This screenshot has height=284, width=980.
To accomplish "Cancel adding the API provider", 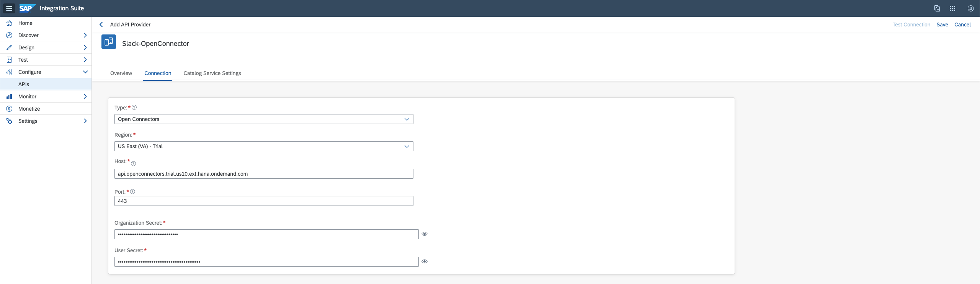I will click(962, 24).
